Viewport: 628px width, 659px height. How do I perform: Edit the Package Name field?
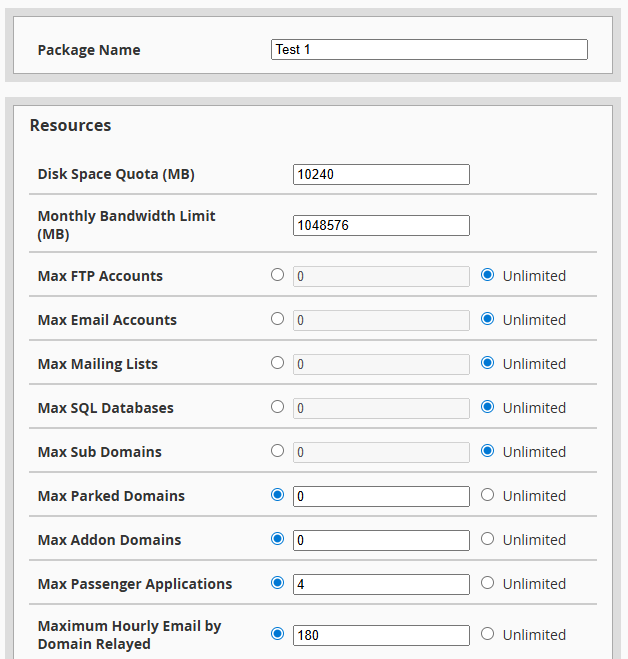click(x=429, y=50)
